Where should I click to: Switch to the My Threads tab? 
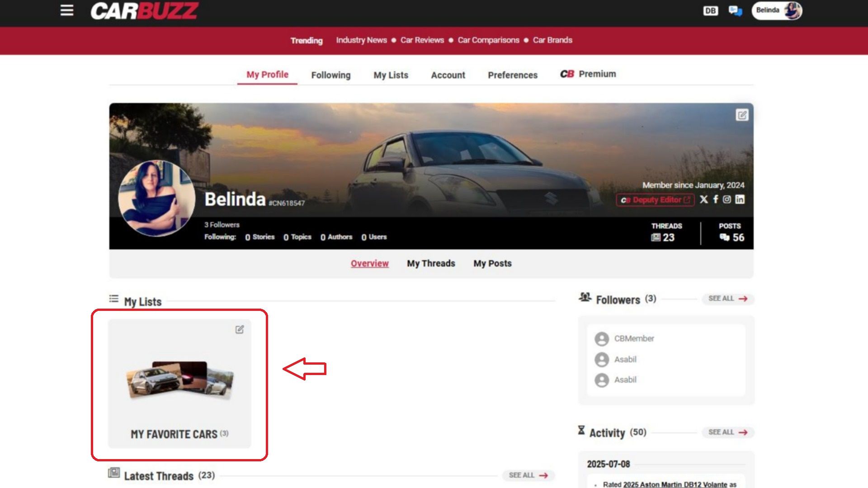point(431,263)
